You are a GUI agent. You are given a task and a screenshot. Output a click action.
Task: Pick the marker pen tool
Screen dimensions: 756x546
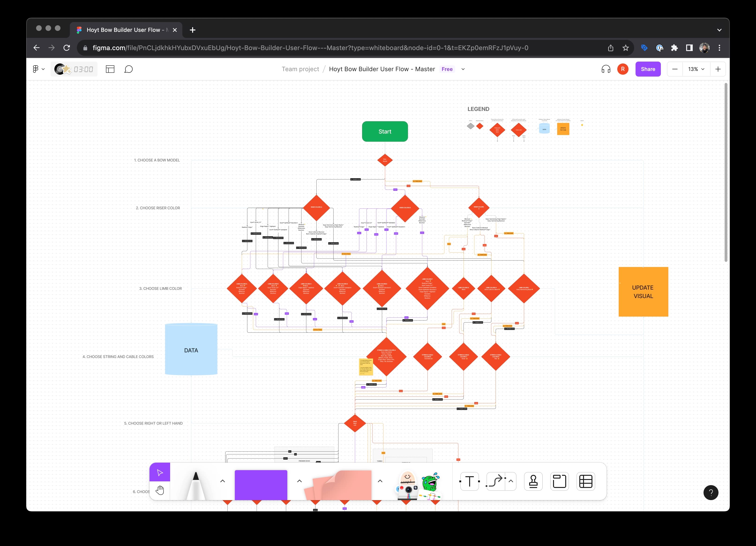point(196,484)
